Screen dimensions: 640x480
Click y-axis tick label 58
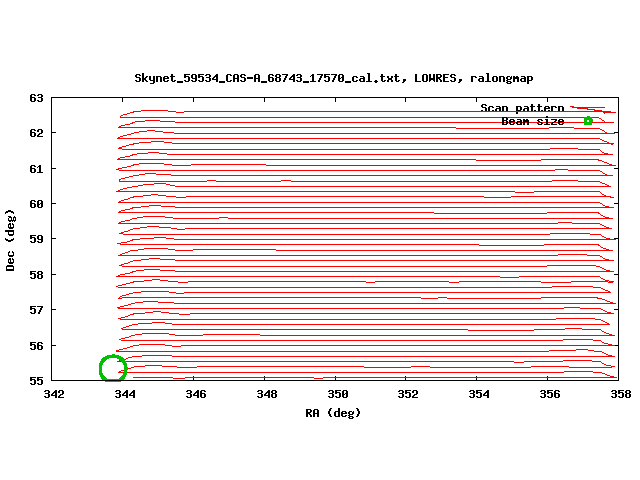[x=36, y=275]
